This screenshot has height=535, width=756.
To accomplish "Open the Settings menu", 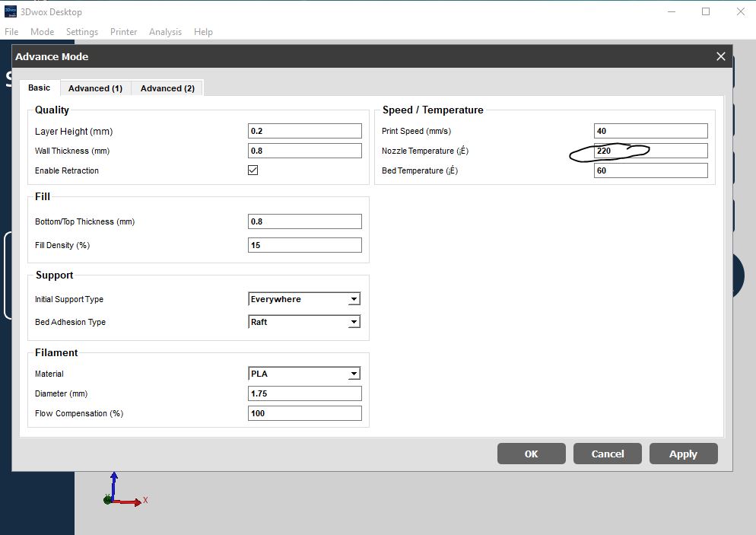I will coord(82,32).
